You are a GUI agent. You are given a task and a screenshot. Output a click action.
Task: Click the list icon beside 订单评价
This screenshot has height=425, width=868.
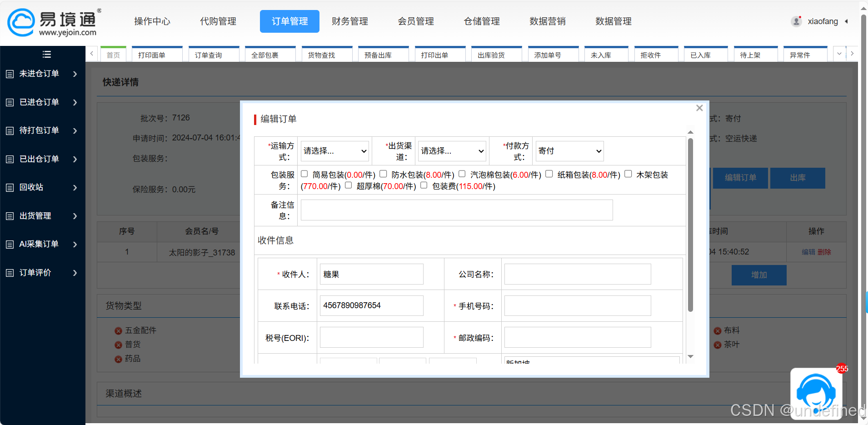[x=10, y=273]
